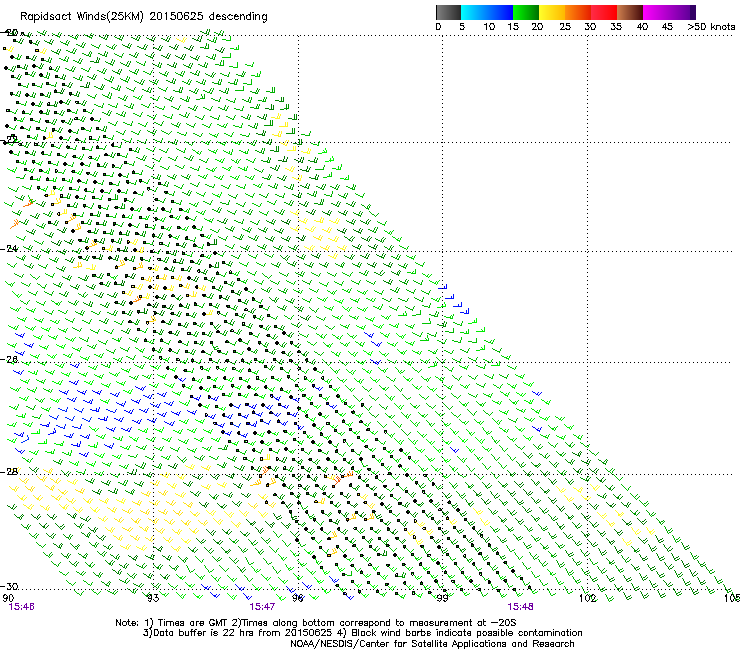Pick the orange 25-30 knots legend band

point(578,12)
